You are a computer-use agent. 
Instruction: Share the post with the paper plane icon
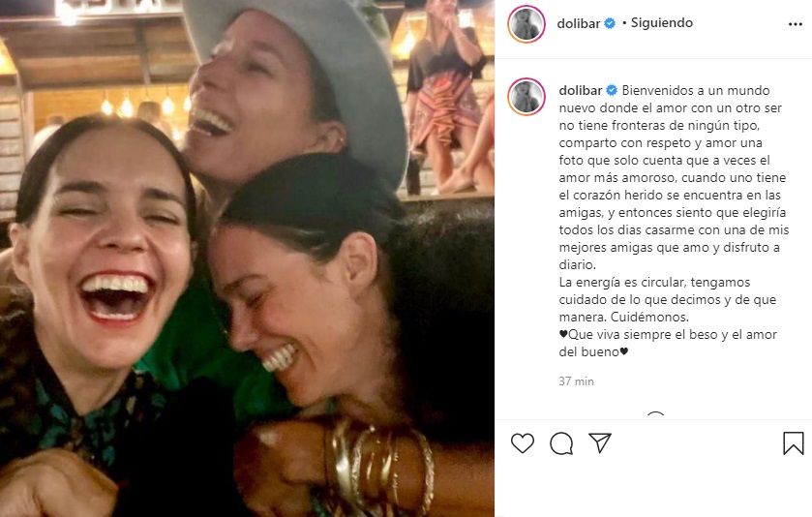pos(600,443)
